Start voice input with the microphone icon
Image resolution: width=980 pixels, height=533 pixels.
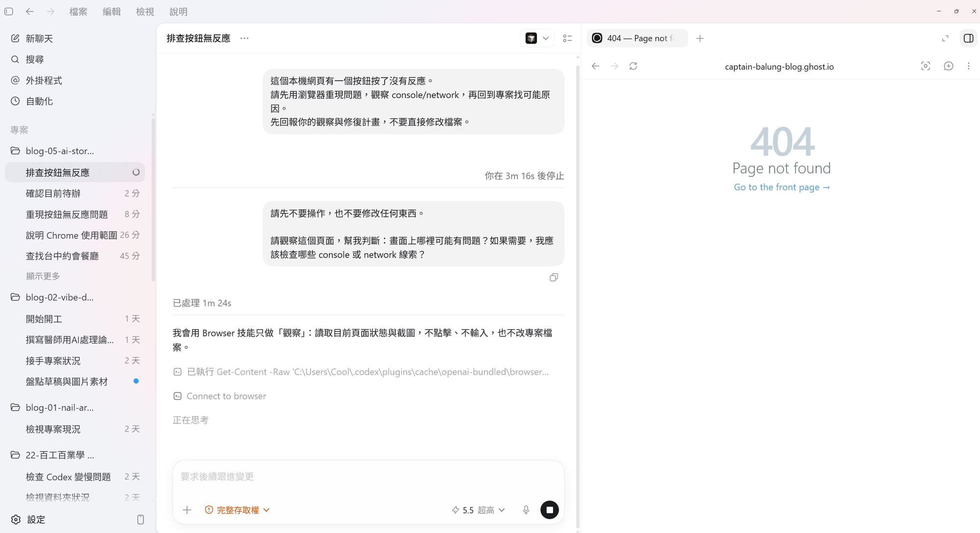526,510
